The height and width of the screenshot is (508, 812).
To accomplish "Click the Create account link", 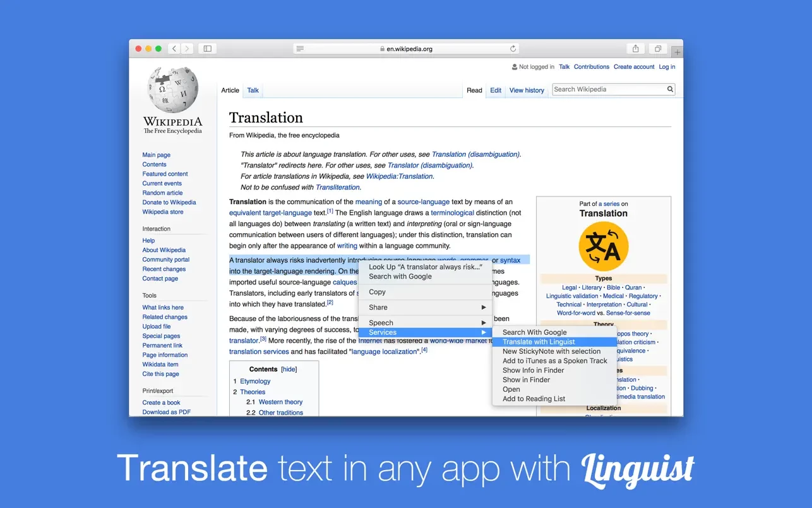I will [634, 67].
